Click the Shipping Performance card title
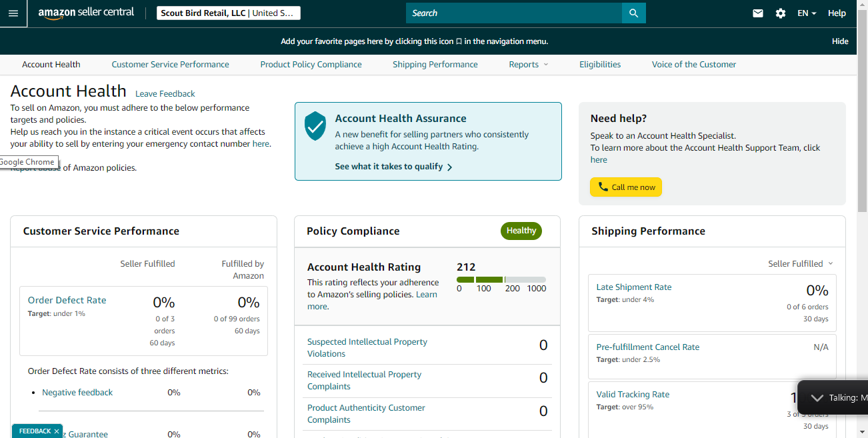This screenshot has height=438, width=868. (649, 231)
